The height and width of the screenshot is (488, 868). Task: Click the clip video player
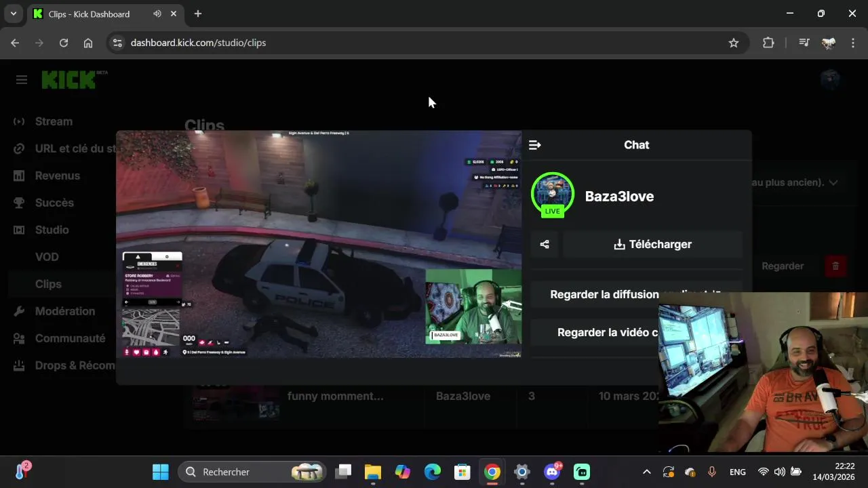tap(319, 244)
